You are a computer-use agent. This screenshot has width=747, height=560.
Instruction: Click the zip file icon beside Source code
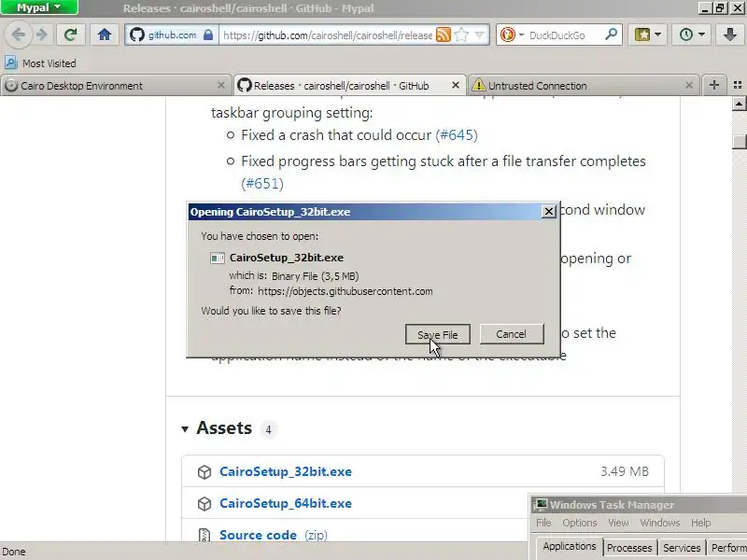[x=204, y=535]
